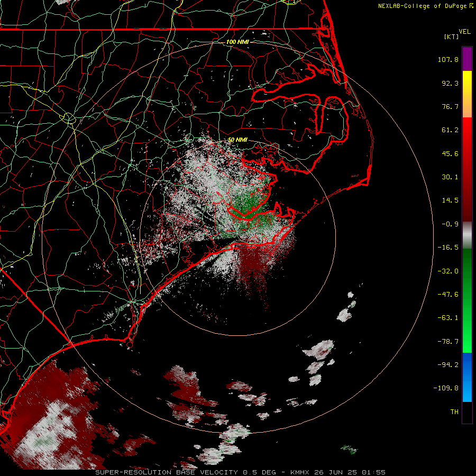Select the 14.5 legend value
476x476 pixels.
point(450,200)
